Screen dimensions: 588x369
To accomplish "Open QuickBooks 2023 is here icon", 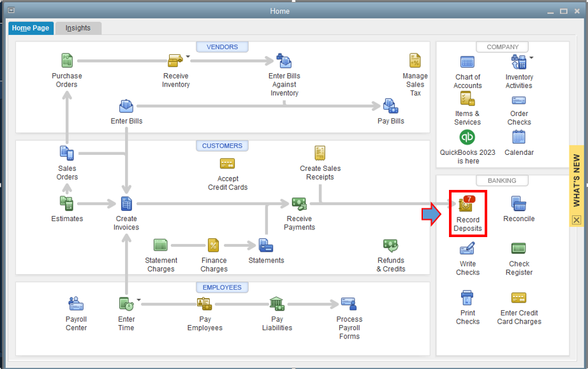I will coord(467,137).
